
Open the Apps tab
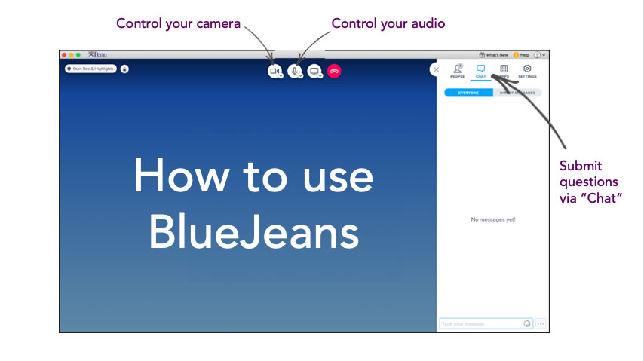pos(504,71)
